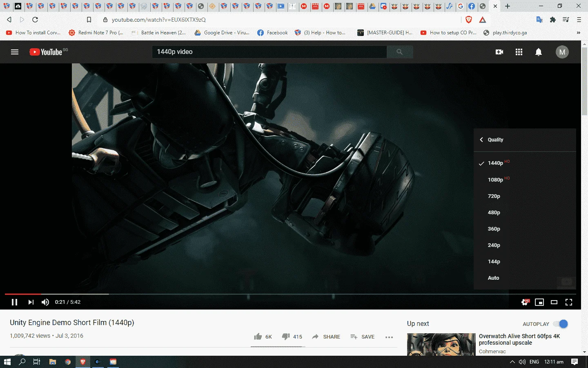The image size is (588, 368).
Task: Pause the video
Action: 15,302
